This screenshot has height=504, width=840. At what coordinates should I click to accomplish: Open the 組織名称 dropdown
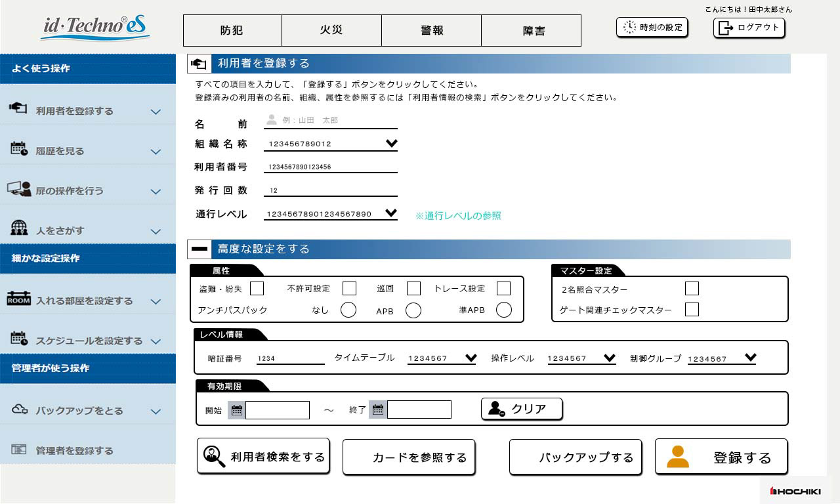tap(392, 142)
